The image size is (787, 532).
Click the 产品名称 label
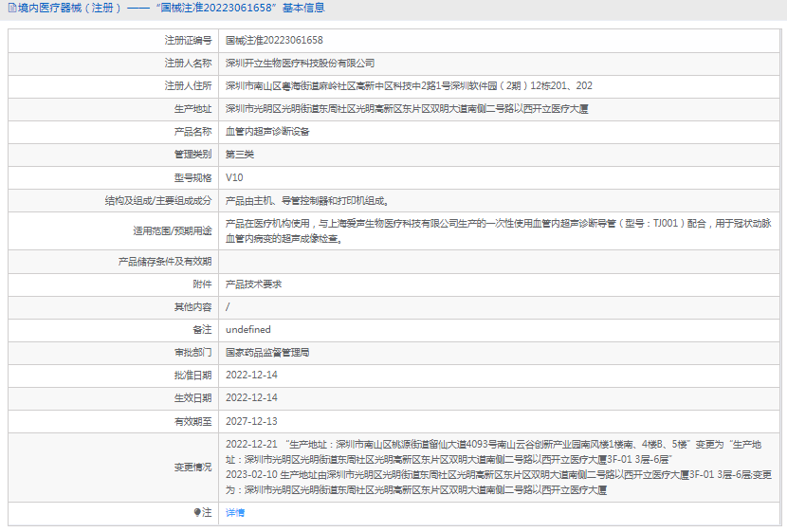coord(192,132)
